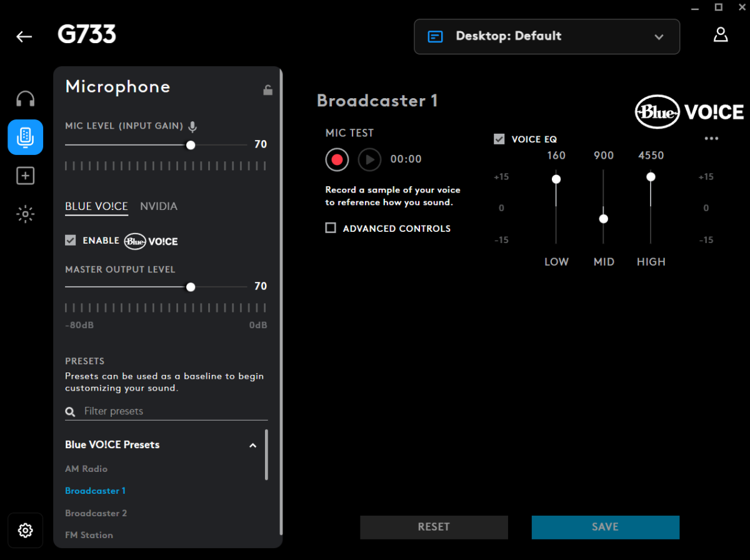This screenshot has width=750, height=560.
Task: Enable the Advanced Controls checkbox
Action: 331,228
